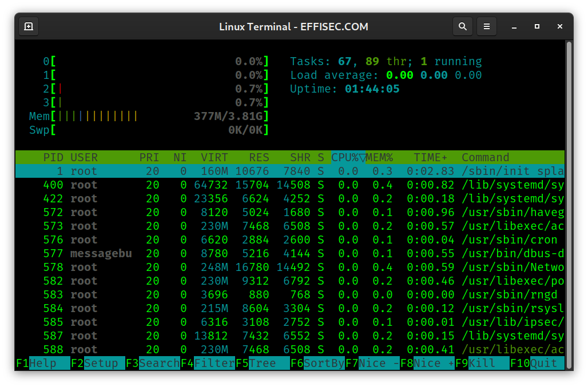Open a new terminal tab
Viewport: 588px width, 387px height.
coord(28,26)
